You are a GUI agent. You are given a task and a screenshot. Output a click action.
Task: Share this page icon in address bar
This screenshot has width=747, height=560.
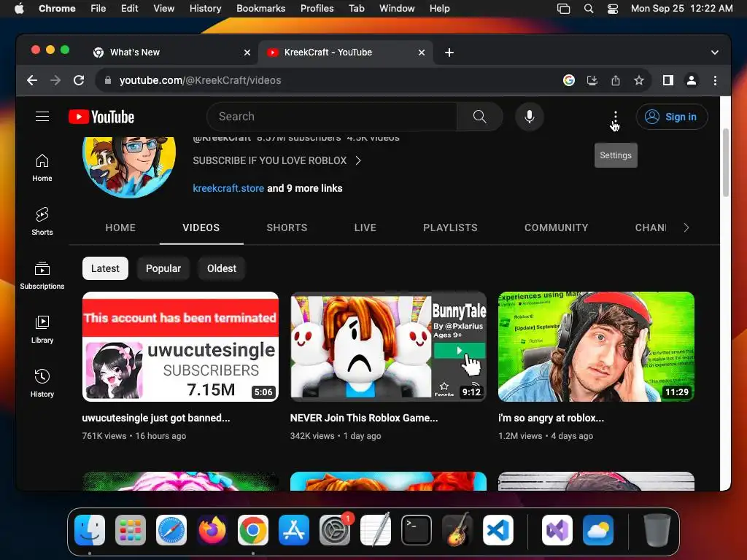pyautogui.click(x=616, y=80)
